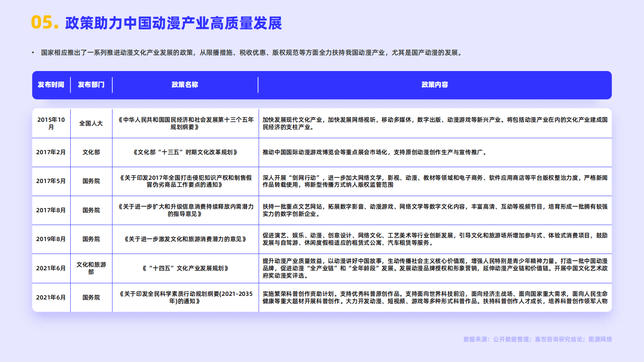Click the content cell beginning 提升动漫产业质量效益
The width and height of the screenshot is (644, 362).
pyautogui.click(x=435, y=268)
